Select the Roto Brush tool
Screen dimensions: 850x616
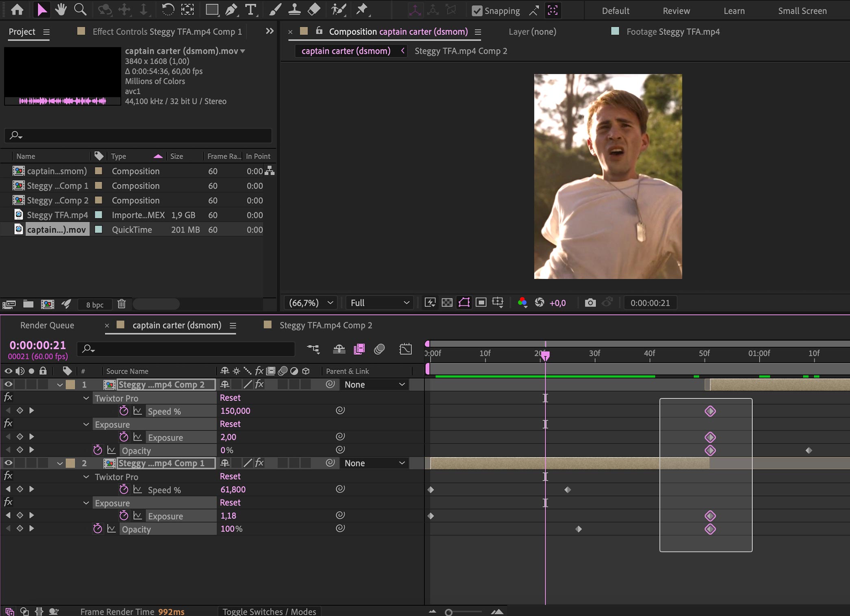click(x=338, y=9)
